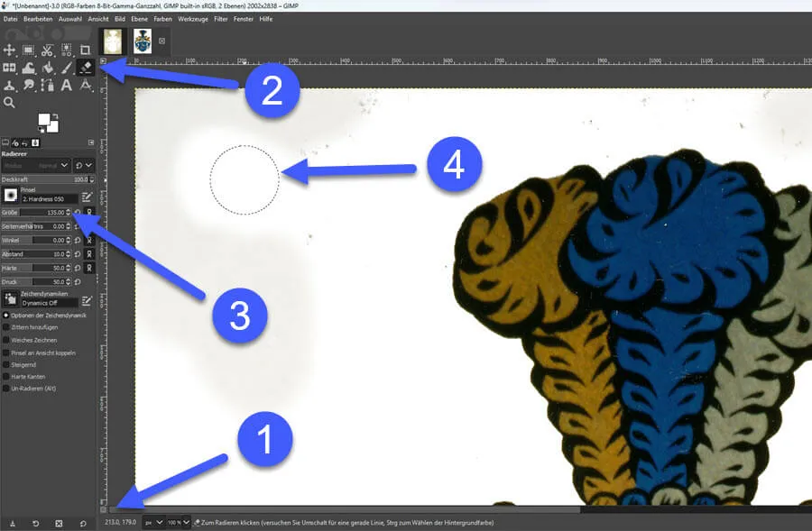This screenshot has width=812, height=531.
Task: Switch to the coat of arms image tab
Action: pyautogui.click(x=143, y=41)
